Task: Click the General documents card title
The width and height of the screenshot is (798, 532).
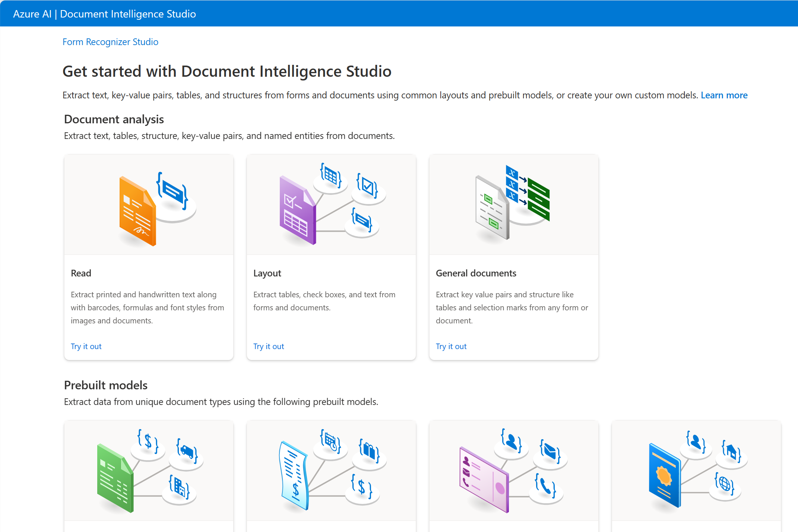Action: point(476,273)
